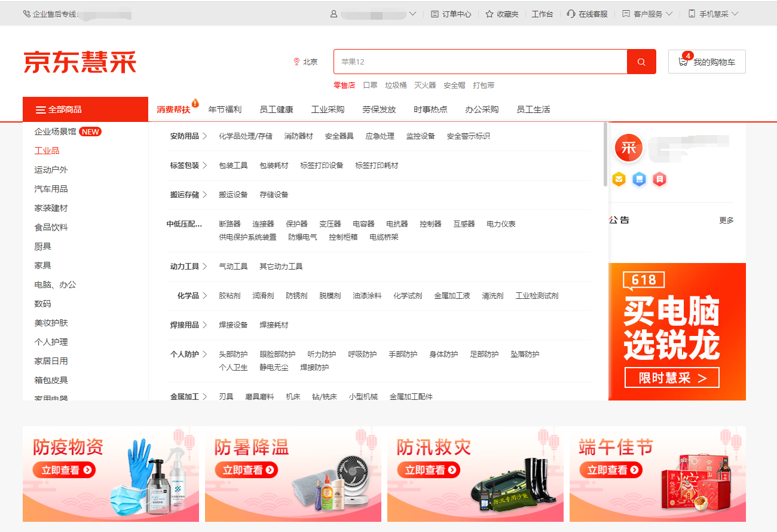This screenshot has width=777, height=532.
Task: Switch to the 员工健康 navigation tab
Action: pyautogui.click(x=277, y=109)
